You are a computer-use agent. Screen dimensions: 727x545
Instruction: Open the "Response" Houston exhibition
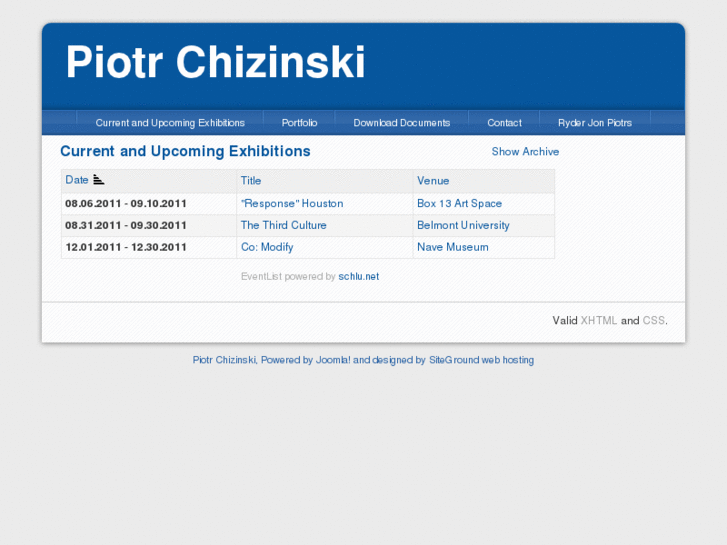pos(292,204)
